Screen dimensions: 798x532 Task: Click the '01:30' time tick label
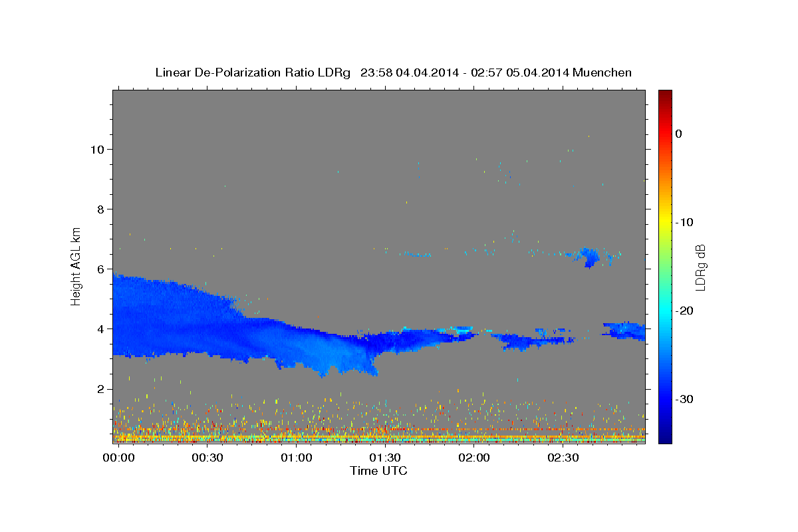coord(384,459)
